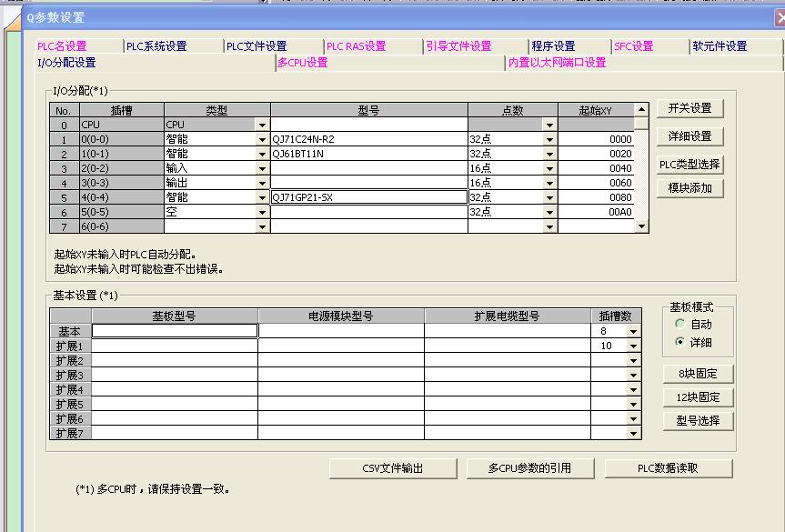The image size is (785, 532).
Task: Open the 内置以太网端口设置 tab
Action: (x=557, y=63)
